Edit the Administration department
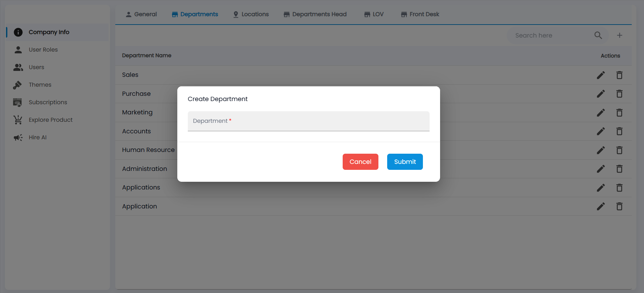This screenshot has width=644, height=293. point(601,169)
